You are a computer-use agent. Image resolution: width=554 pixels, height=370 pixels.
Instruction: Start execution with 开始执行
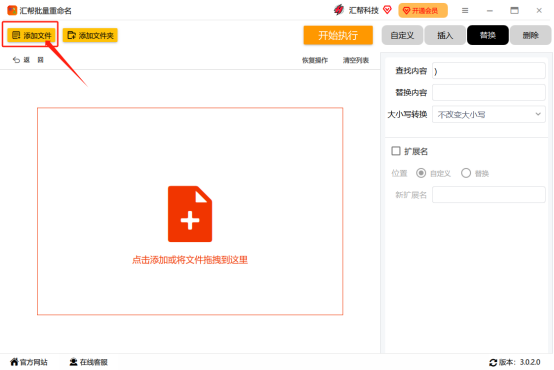[338, 35]
